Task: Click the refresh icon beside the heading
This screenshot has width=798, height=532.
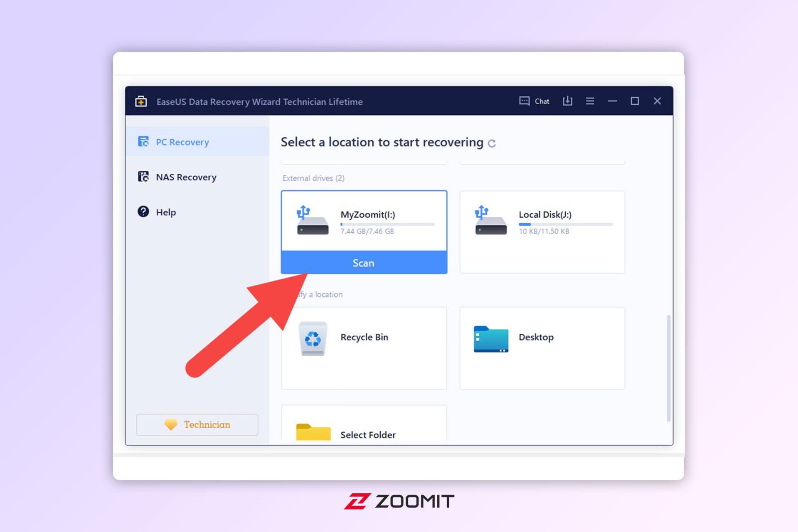Action: [x=492, y=143]
